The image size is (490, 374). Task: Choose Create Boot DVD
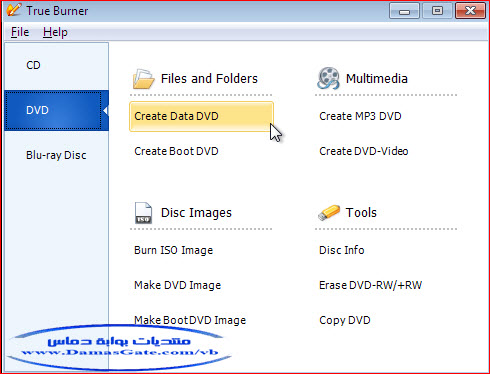coord(176,151)
